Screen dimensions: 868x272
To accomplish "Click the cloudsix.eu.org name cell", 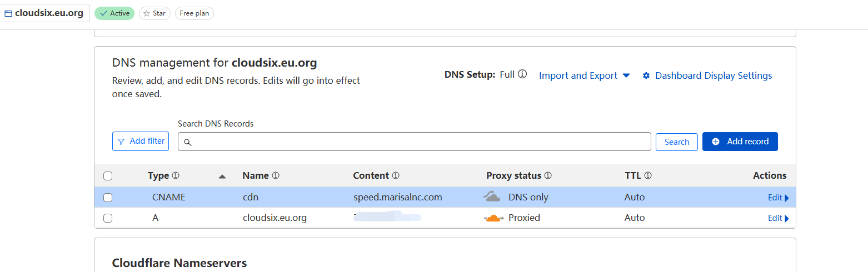I will [x=275, y=218].
